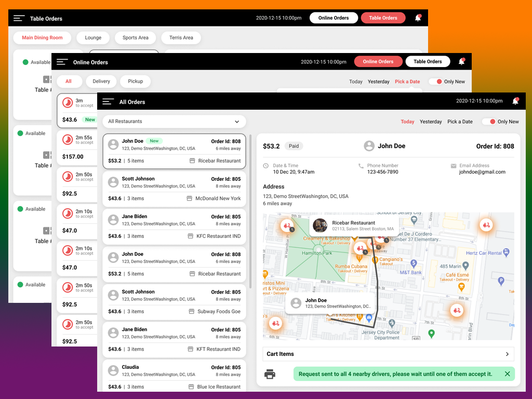Click the Paid status badge
This screenshot has height=399, width=532.
[294, 146]
